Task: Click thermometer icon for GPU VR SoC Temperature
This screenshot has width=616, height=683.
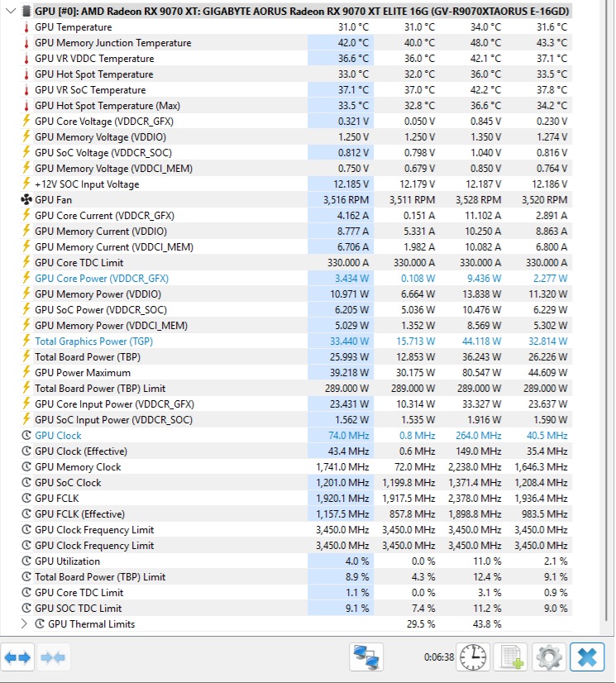Action: tap(26, 90)
